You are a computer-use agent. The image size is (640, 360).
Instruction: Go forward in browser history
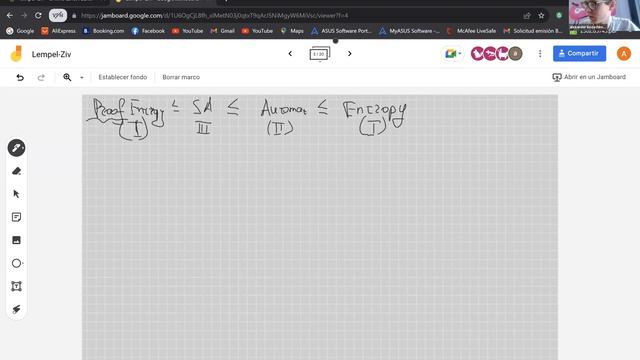(x=24, y=16)
